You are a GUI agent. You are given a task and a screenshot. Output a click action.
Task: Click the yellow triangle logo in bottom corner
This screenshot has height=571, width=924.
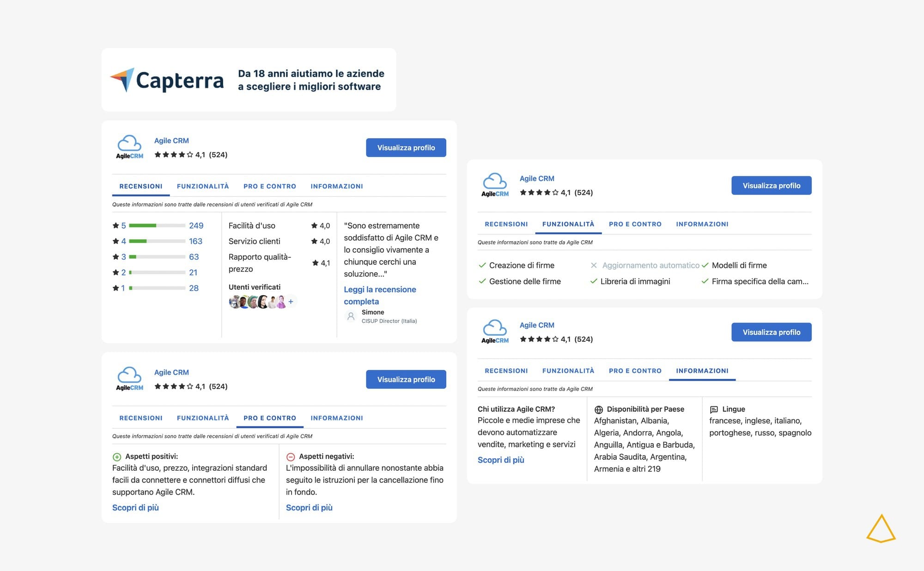point(881,528)
